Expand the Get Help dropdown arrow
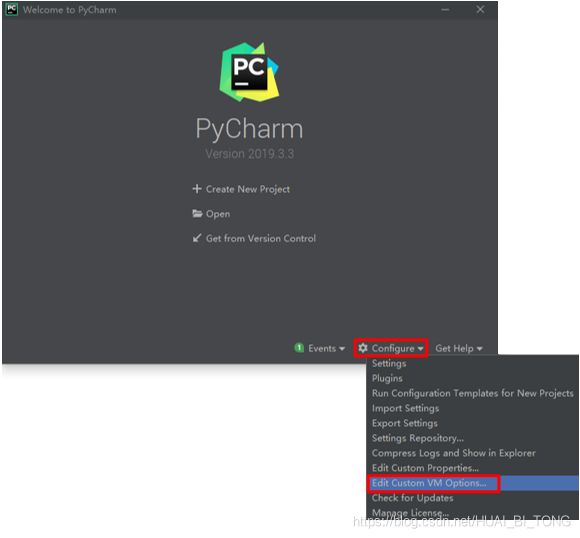 point(480,349)
